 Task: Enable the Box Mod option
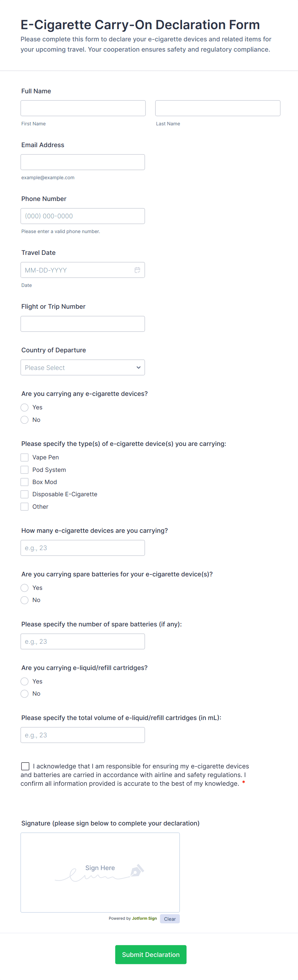pyautogui.click(x=25, y=482)
